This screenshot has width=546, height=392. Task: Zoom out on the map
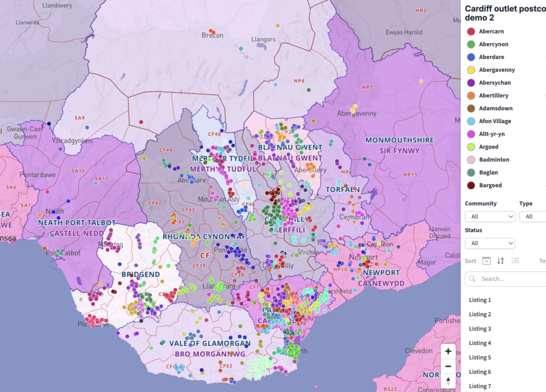coord(448,366)
